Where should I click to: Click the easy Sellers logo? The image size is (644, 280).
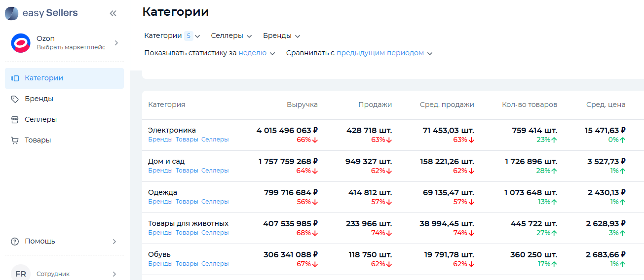[x=41, y=13]
